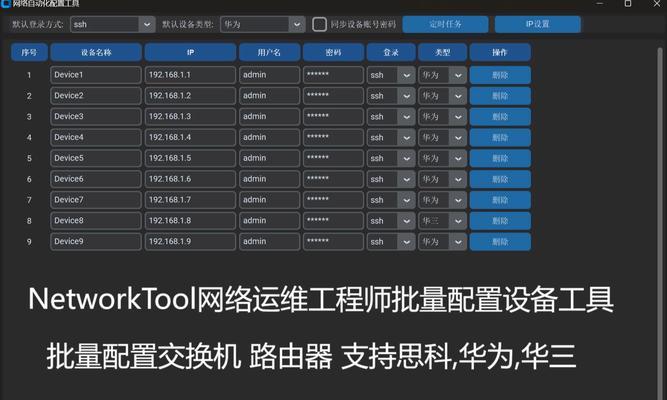
Task: Enable the 同步设备账号密码 checkbox
Action: point(319,24)
